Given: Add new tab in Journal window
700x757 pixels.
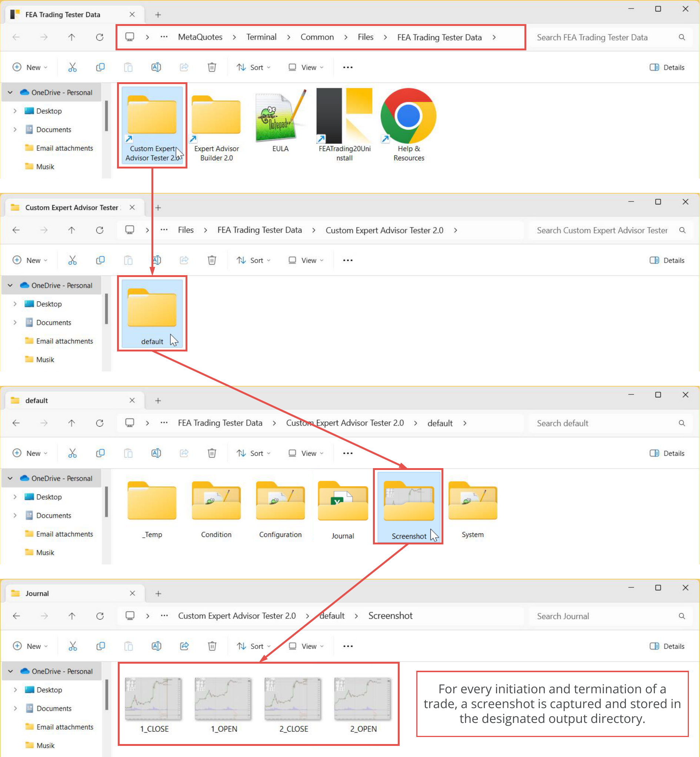Looking at the screenshot, I should click(159, 593).
